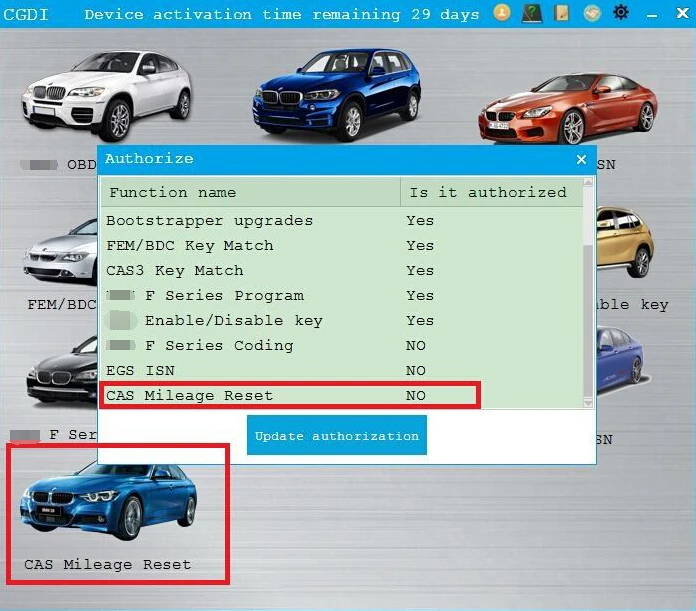This screenshot has width=696, height=611.
Task: Click the 'Function name' column header
Action: pos(250,192)
